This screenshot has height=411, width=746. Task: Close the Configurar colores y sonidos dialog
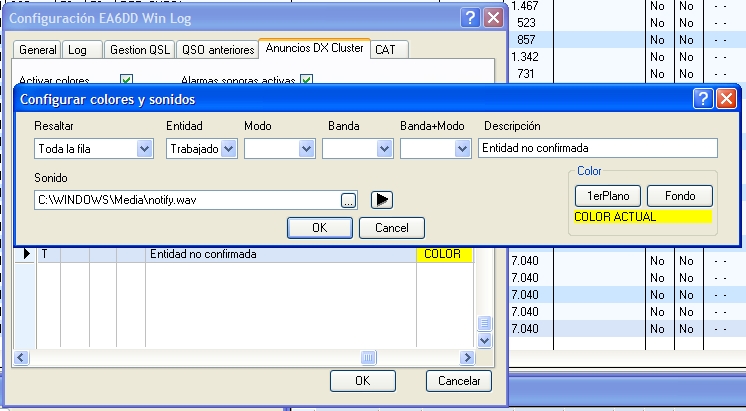(726, 99)
